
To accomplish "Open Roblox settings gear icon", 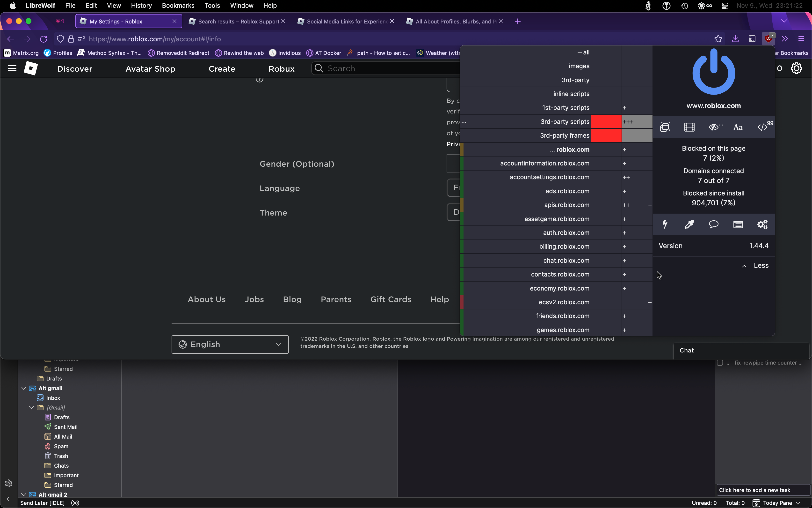I will pyautogui.click(x=796, y=68).
